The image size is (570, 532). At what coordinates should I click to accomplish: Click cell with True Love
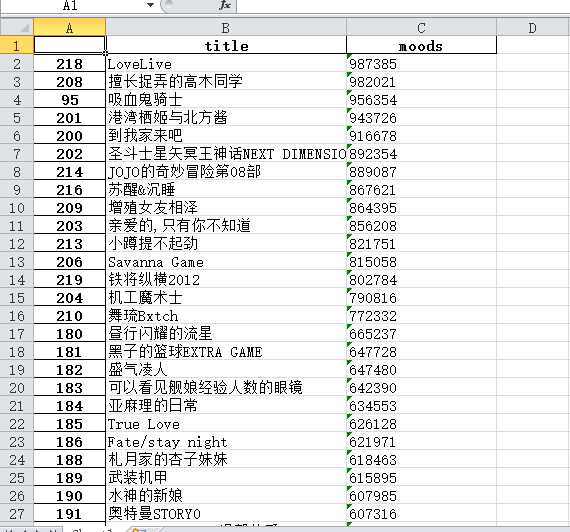[x=226, y=424]
